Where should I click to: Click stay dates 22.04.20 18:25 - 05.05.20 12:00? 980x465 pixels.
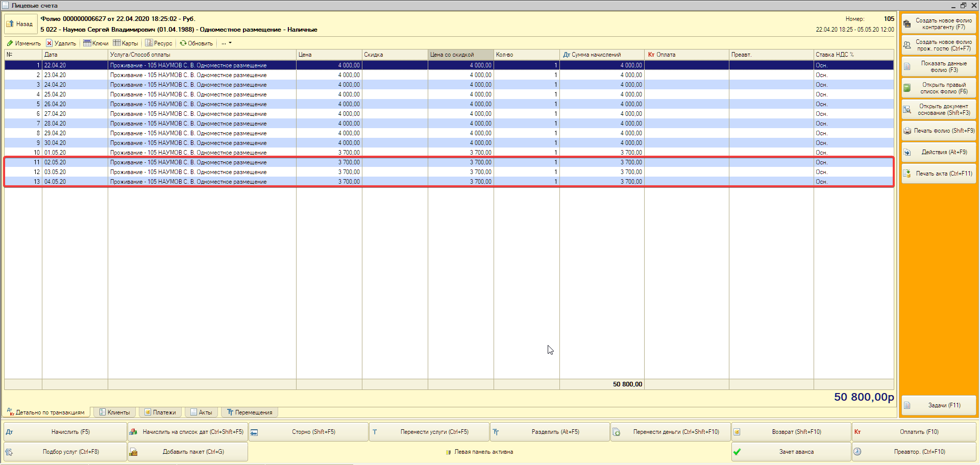point(855,30)
